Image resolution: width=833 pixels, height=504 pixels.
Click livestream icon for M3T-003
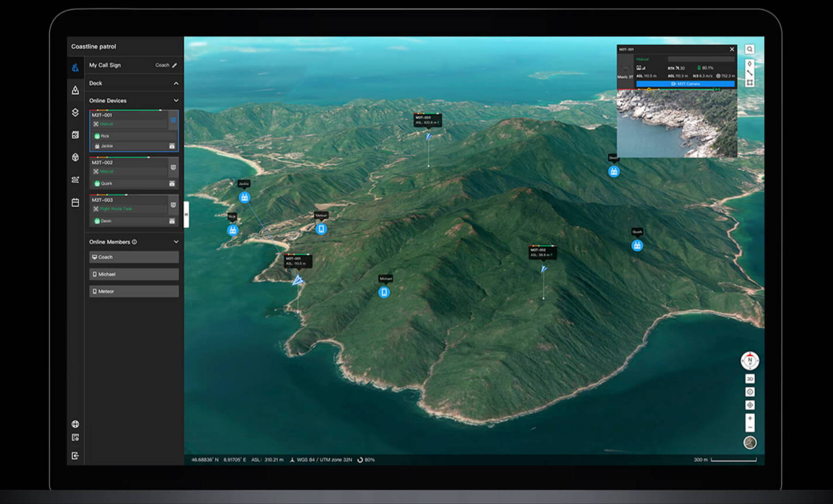coord(173,205)
